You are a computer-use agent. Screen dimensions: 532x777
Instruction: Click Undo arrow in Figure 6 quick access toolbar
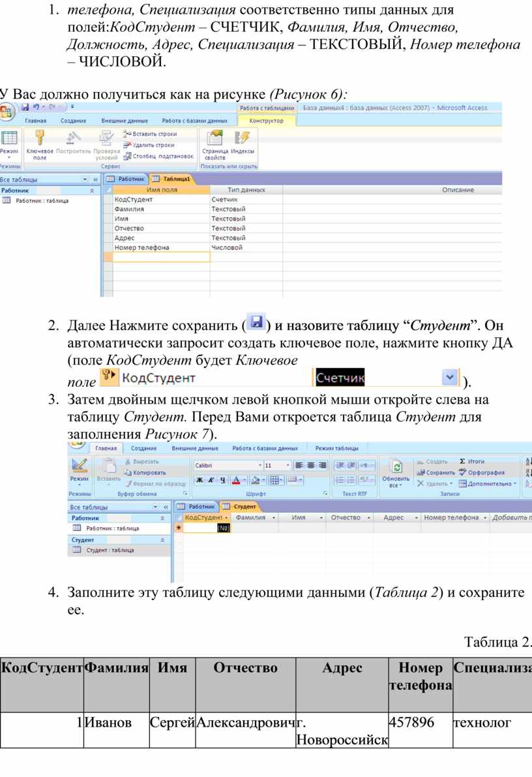click(37, 107)
